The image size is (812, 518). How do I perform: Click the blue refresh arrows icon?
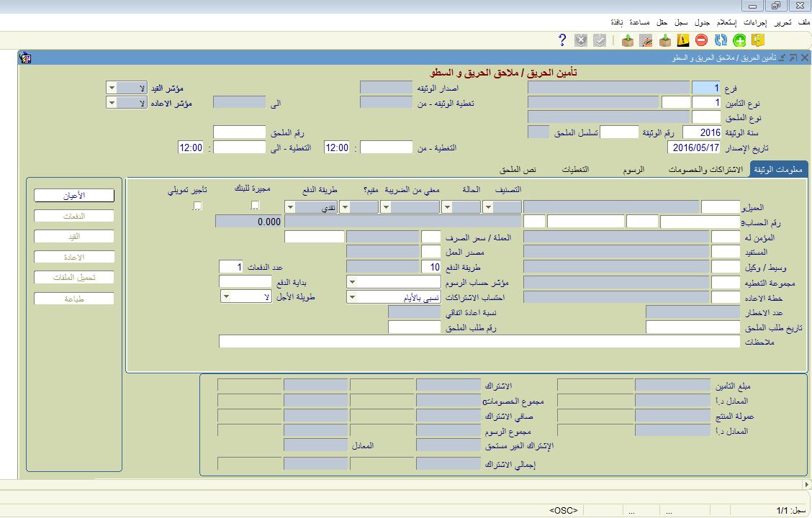(x=720, y=40)
